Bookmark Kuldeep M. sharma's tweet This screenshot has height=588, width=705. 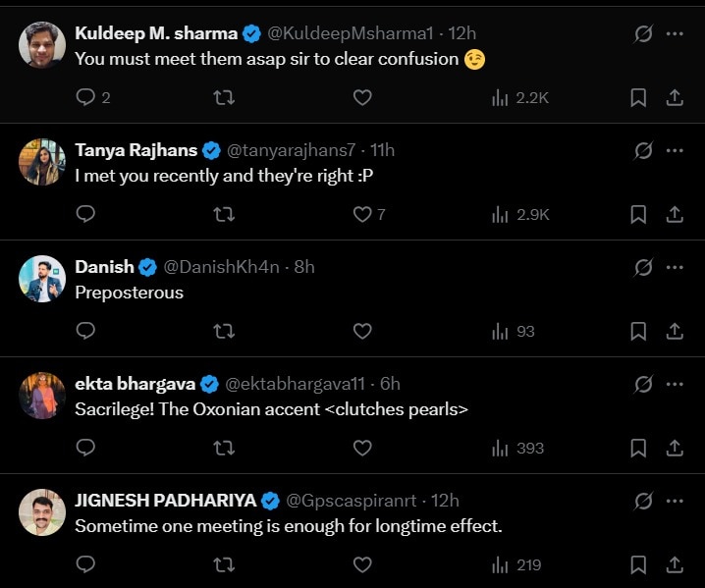pyautogui.click(x=638, y=97)
